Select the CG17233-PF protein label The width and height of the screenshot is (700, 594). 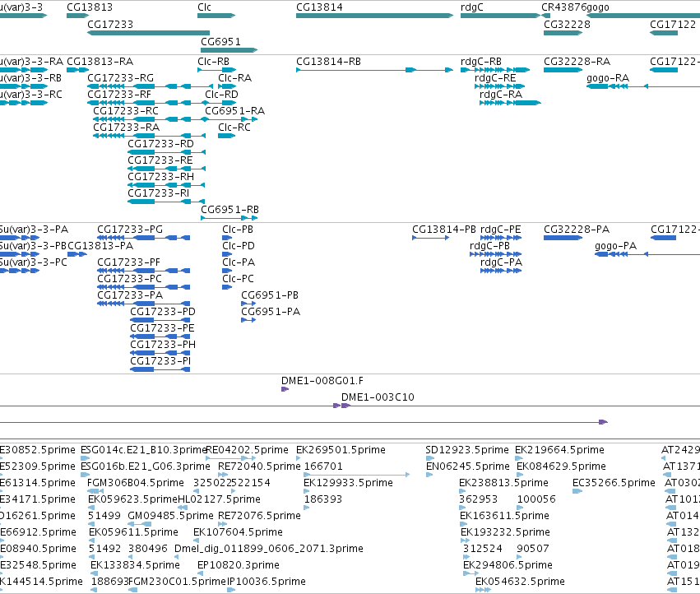(x=128, y=262)
